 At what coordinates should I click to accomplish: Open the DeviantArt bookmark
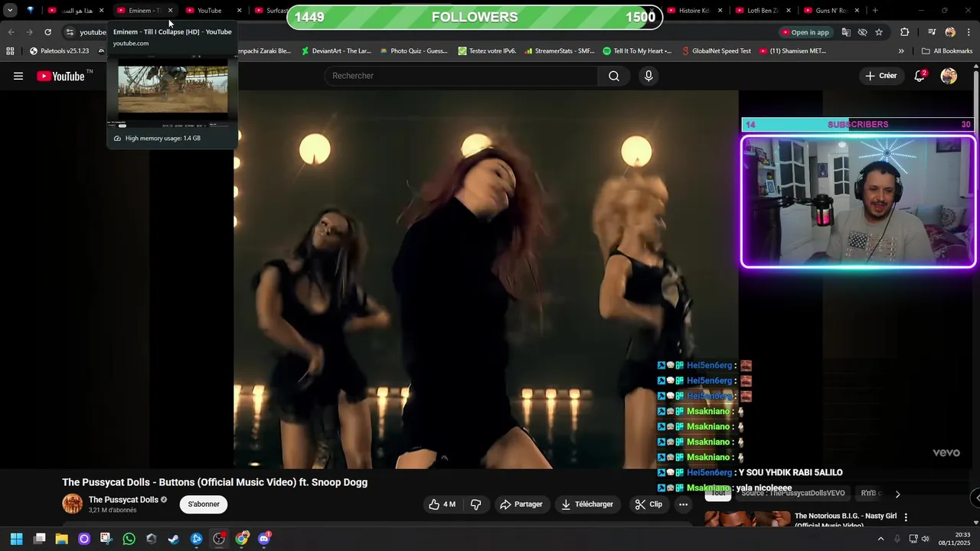336,51
